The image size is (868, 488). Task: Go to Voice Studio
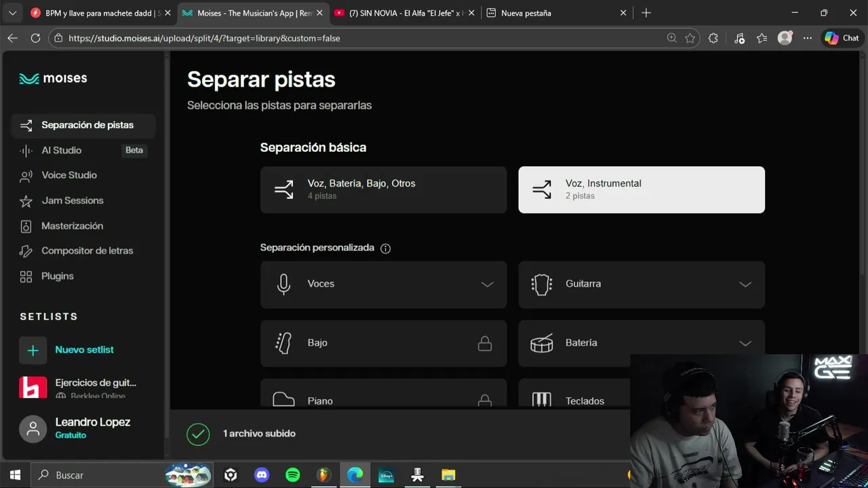[x=69, y=176]
